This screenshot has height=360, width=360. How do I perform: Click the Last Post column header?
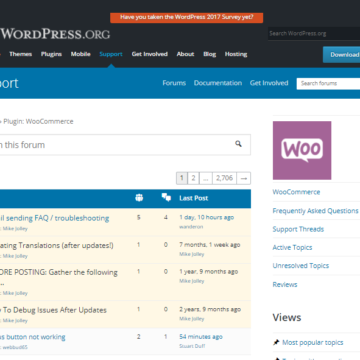194,198
